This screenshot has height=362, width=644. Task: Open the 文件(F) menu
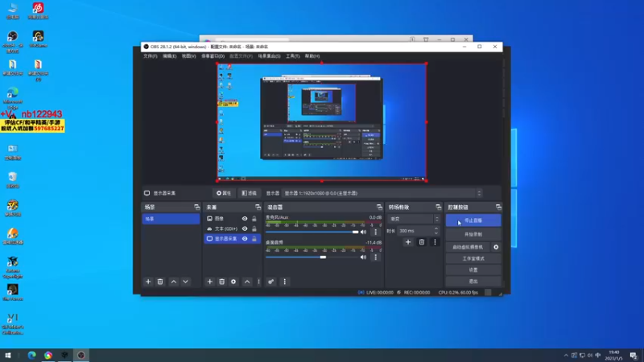tap(151, 56)
